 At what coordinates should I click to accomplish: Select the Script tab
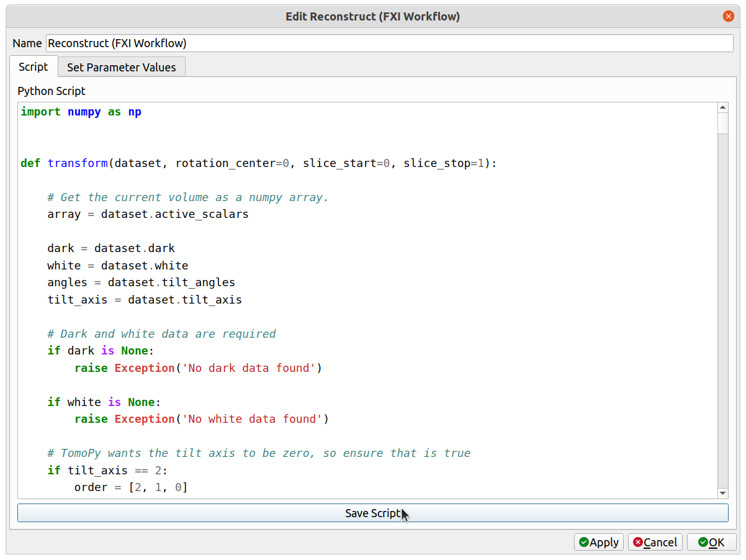tap(34, 66)
